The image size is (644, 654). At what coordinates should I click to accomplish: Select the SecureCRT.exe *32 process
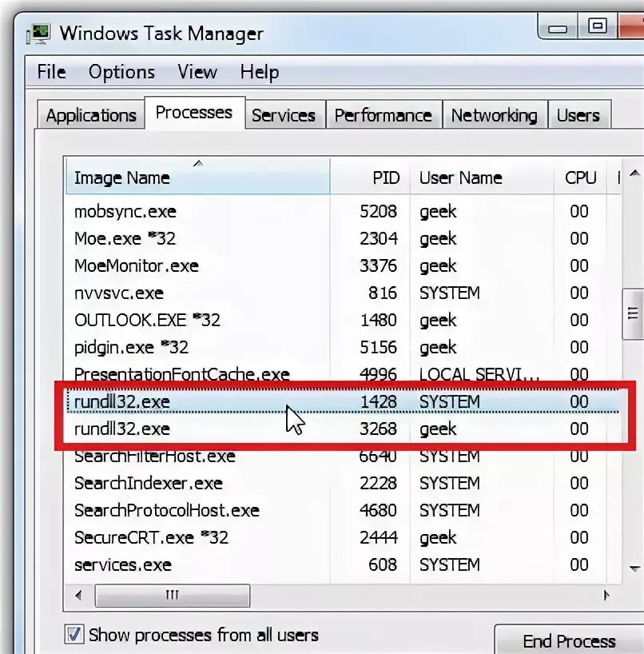tap(342, 537)
